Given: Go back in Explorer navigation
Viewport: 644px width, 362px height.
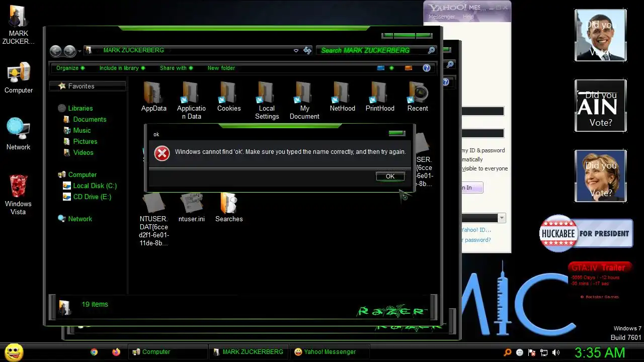Looking at the screenshot, I should pos(55,51).
